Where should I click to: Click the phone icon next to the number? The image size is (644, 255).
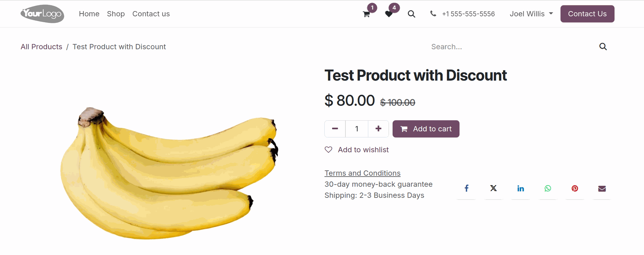click(433, 14)
